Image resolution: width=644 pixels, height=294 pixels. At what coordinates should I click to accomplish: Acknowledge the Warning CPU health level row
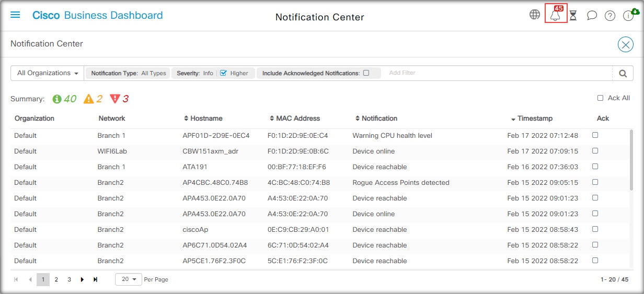[595, 135]
